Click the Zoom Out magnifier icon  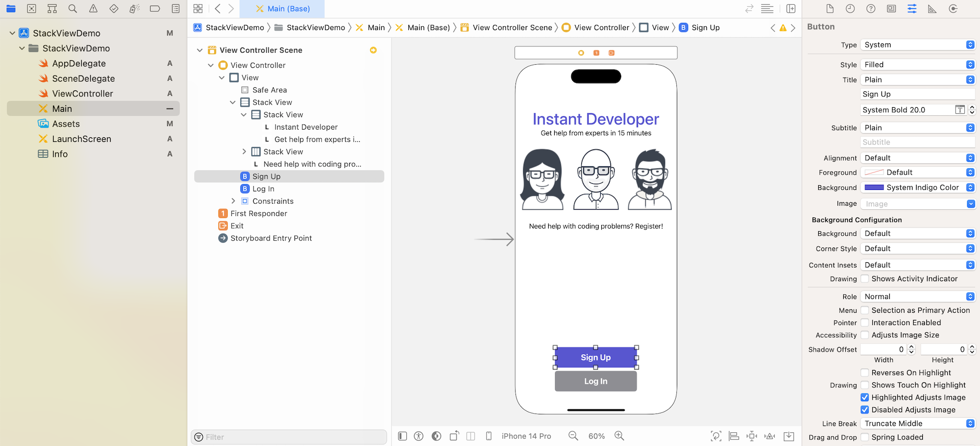coord(573,436)
